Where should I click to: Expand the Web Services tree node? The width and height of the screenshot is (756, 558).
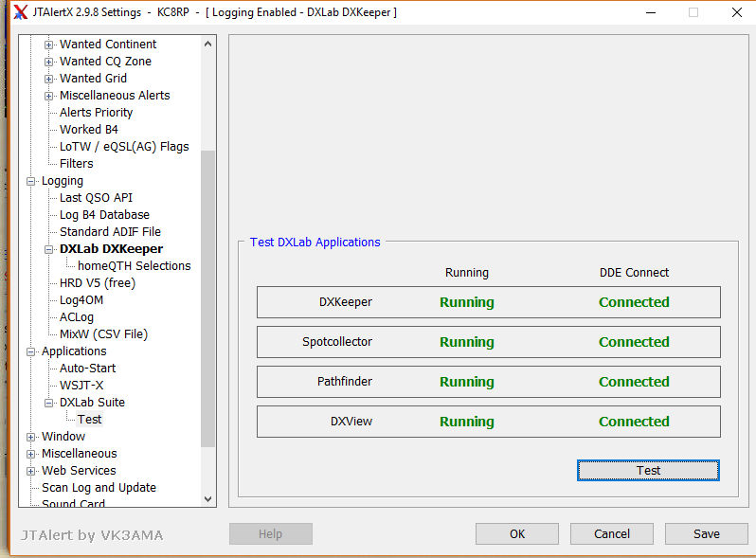(x=31, y=471)
